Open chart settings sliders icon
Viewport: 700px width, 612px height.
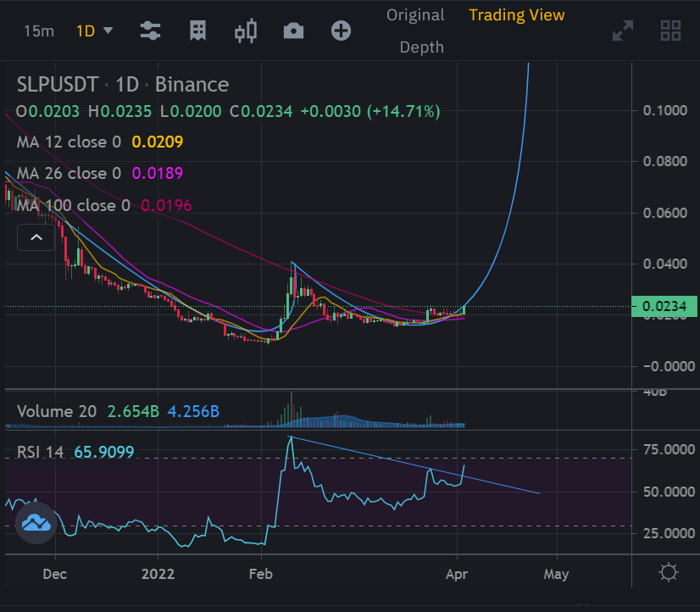coord(151,31)
